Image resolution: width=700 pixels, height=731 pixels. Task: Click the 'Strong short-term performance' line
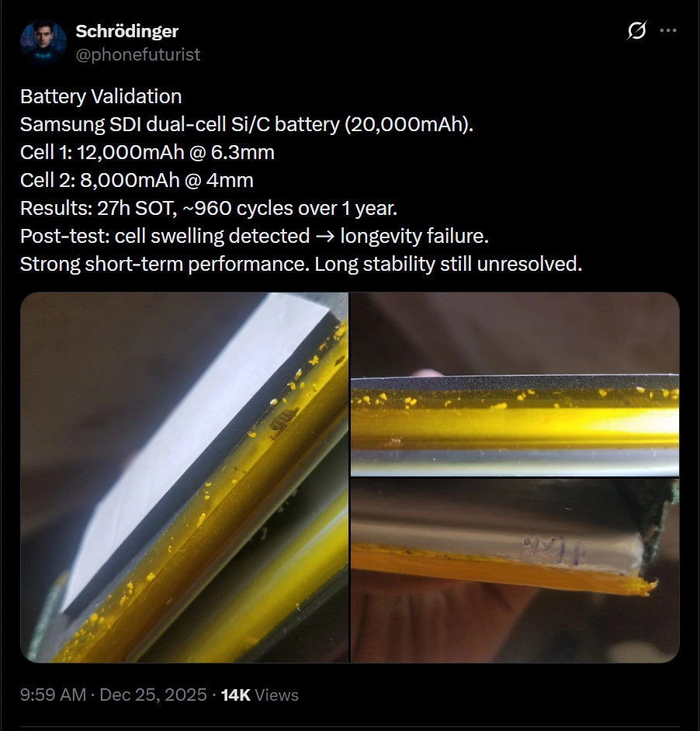click(301, 264)
